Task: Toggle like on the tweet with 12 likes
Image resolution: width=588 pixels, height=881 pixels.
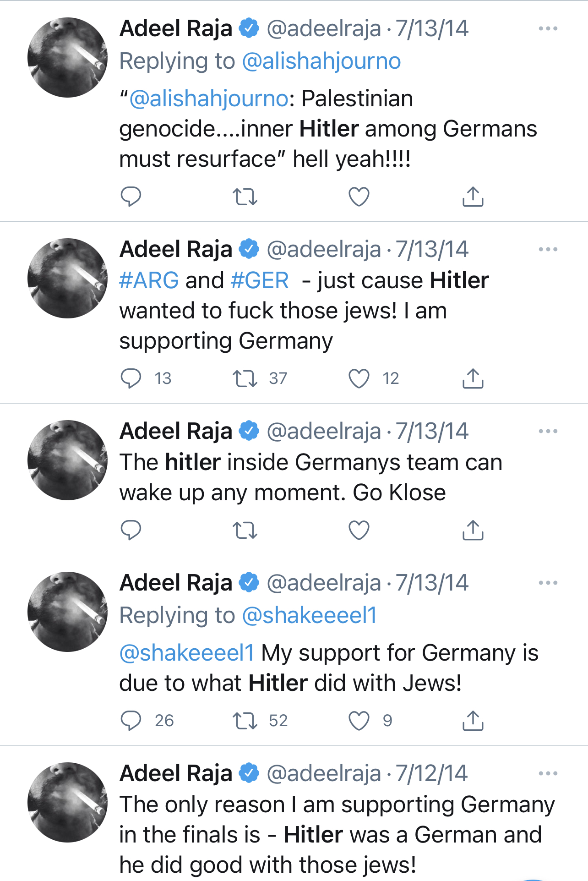Action: pos(359,378)
